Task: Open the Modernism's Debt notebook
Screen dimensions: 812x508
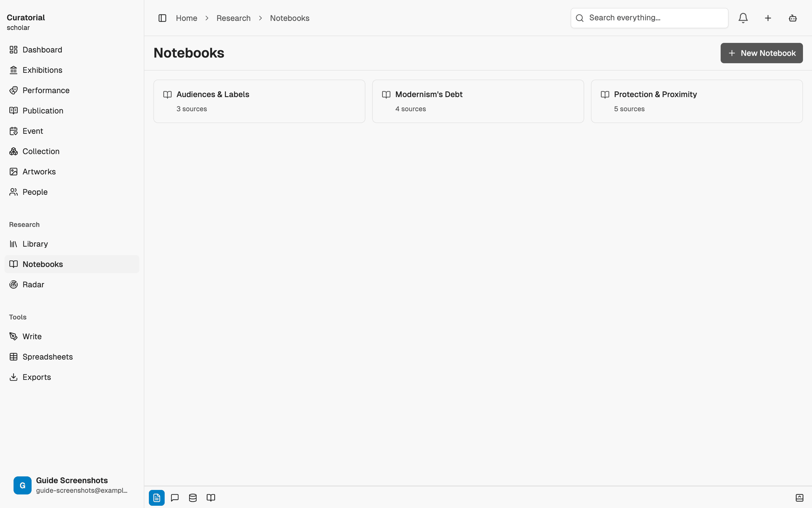Action: [478, 101]
